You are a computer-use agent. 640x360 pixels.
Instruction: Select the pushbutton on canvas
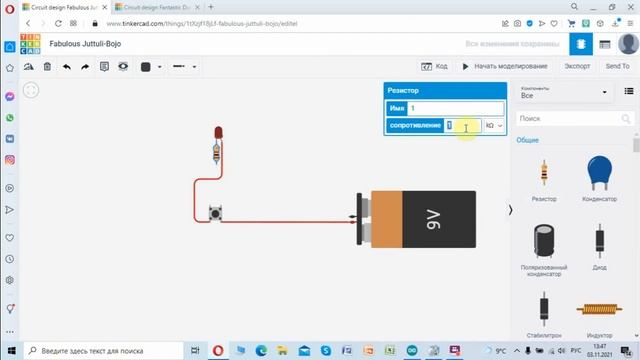point(215,213)
